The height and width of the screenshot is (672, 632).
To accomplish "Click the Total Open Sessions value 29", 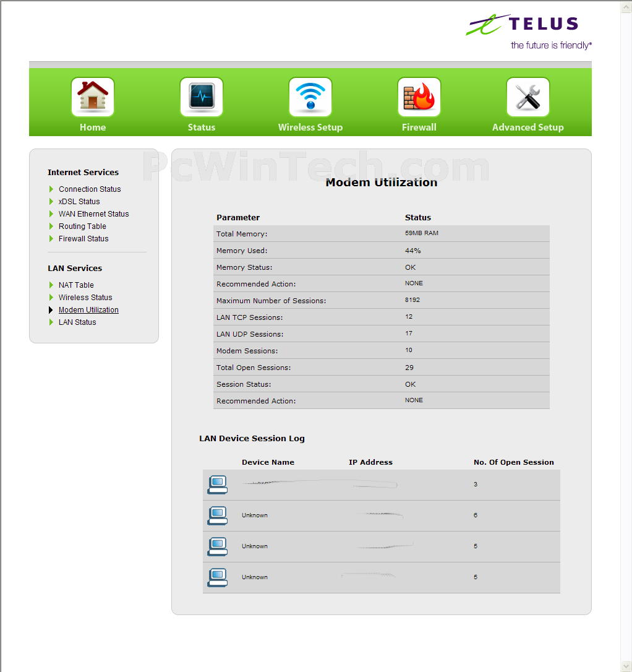I will click(409, 368).
